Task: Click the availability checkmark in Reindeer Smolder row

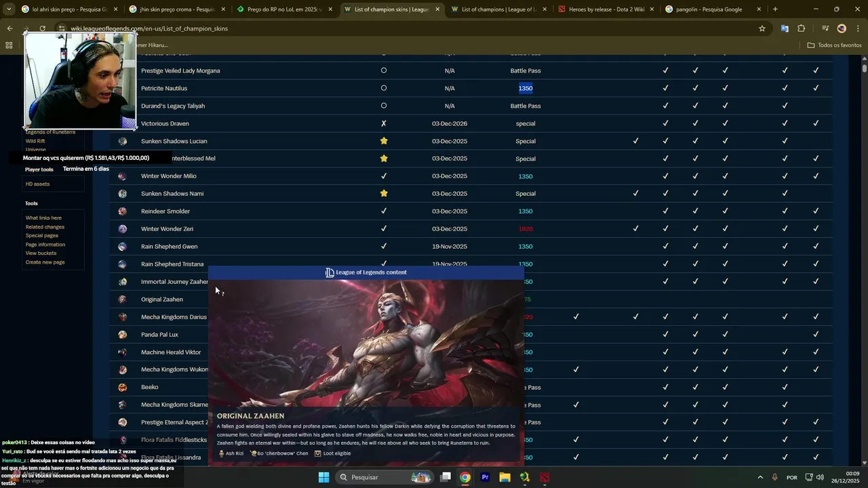Action: point(384,211)
